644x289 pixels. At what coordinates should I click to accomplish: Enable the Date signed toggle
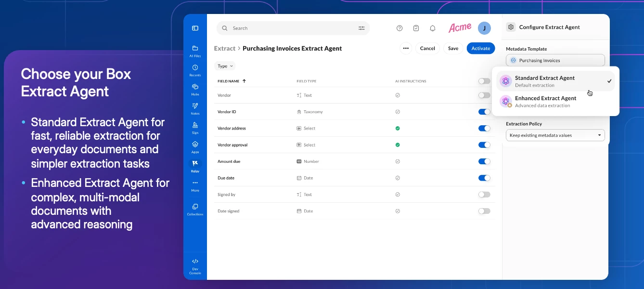click(484, 211)
